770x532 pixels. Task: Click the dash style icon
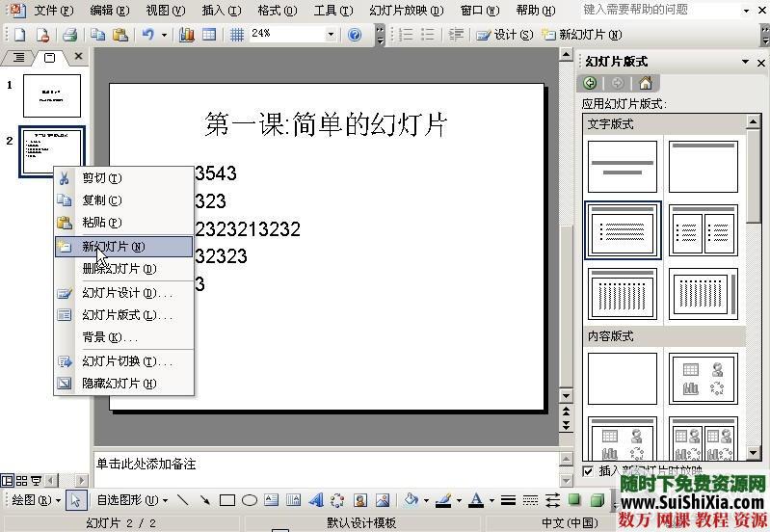click(530, 500)
